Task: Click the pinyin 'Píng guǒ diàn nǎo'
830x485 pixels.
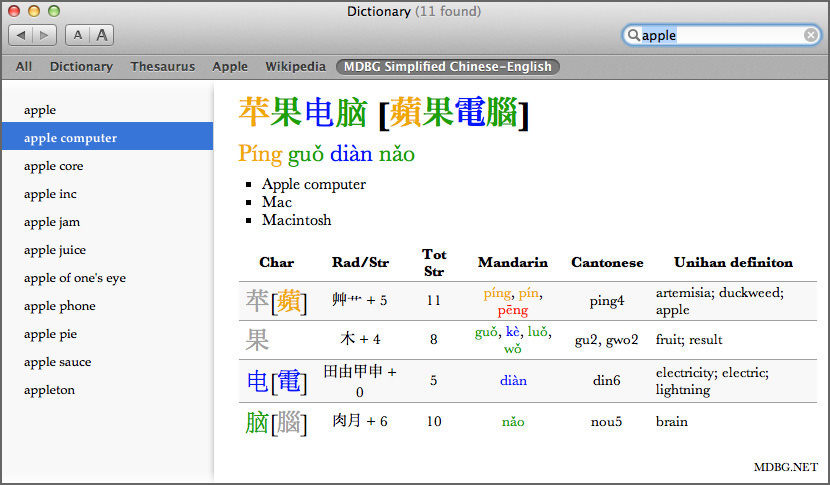Action: coord(326,154)
